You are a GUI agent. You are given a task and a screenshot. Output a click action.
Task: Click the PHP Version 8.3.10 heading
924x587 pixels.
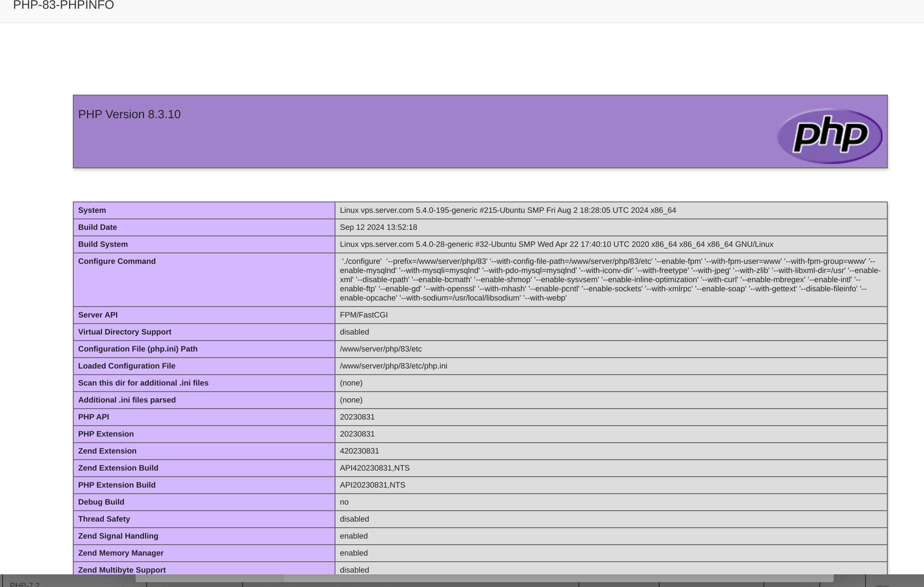pyautogui.click(x=129, y=114)
